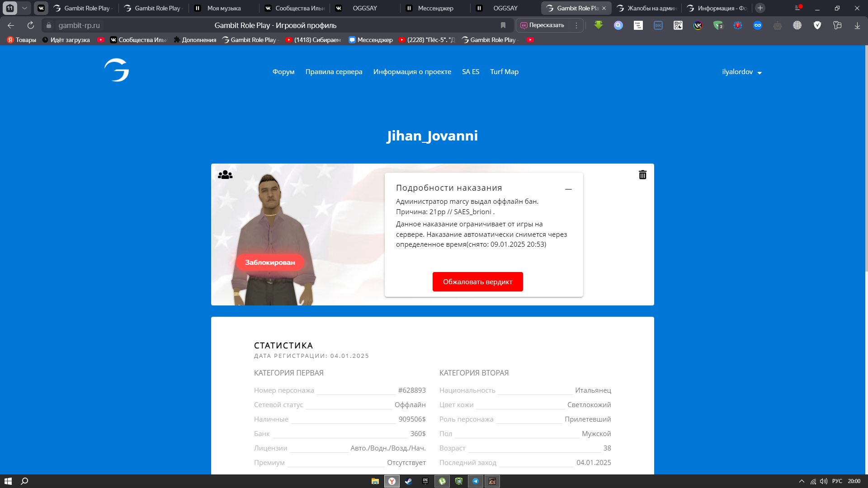Click the Gambit logo in site header
Image resolution: width=868 pixels, height=488 pixels.
[x=117, y=70]
